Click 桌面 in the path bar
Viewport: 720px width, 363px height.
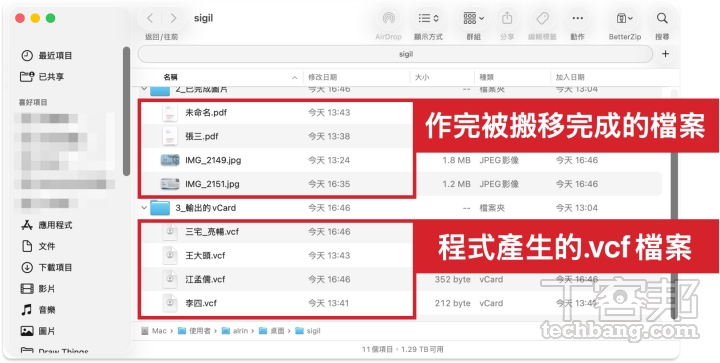coord(271,331)
